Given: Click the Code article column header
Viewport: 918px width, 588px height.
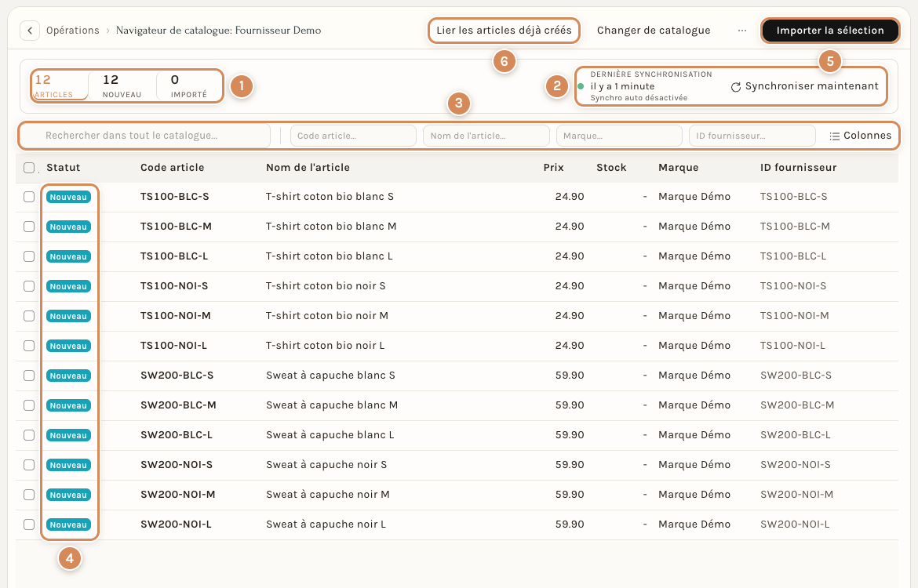Looking at the screenshot, I should 172,168.
